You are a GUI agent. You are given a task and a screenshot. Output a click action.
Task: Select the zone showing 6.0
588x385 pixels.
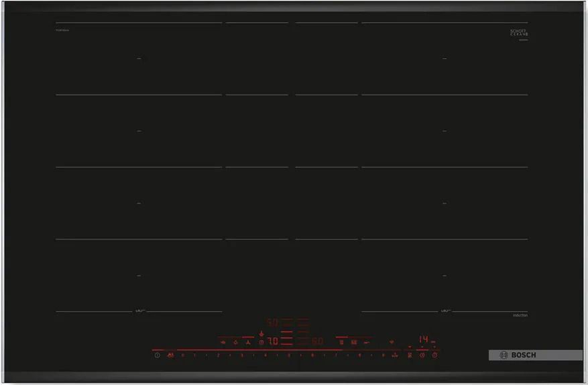[x=318, y=341]
